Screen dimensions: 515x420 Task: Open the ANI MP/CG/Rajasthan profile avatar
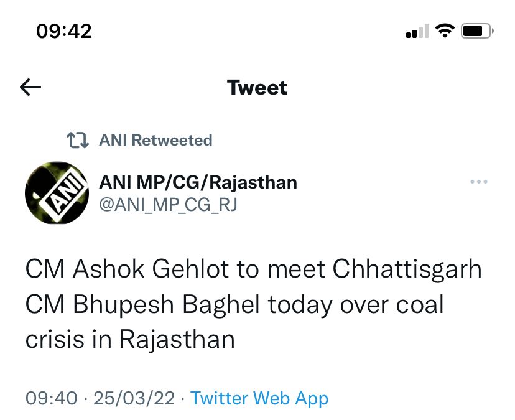click(57, 193)
